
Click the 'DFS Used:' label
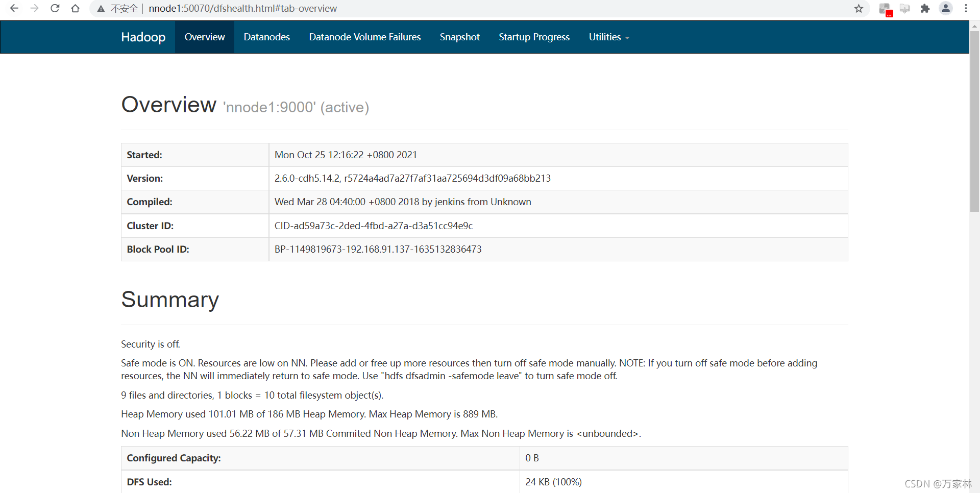coord(149,482)
